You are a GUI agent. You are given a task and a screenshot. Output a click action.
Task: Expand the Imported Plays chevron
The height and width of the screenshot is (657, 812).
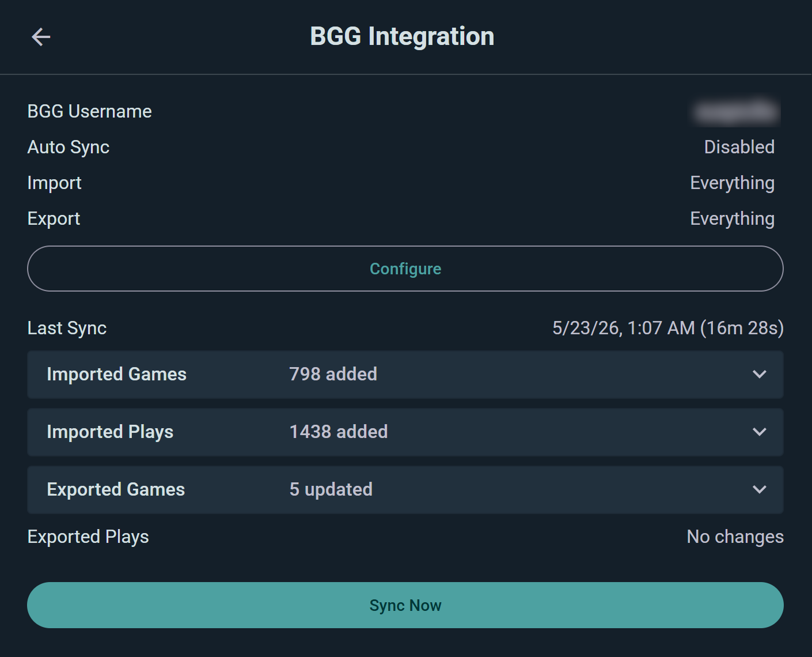[759, 432]
